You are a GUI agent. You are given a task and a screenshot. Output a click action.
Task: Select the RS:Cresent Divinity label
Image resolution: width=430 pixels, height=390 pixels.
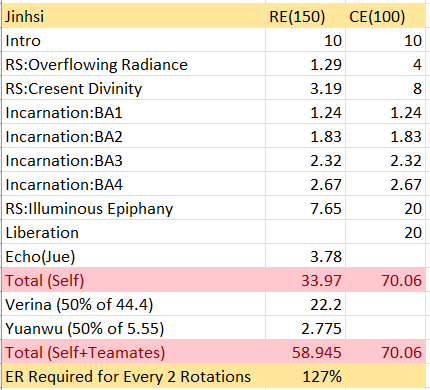(134, 88)
